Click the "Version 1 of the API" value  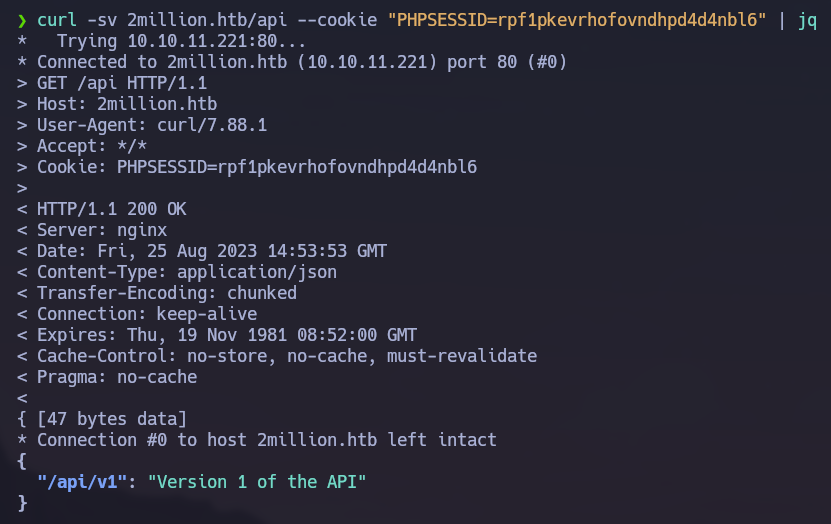[x=257, y=482]
